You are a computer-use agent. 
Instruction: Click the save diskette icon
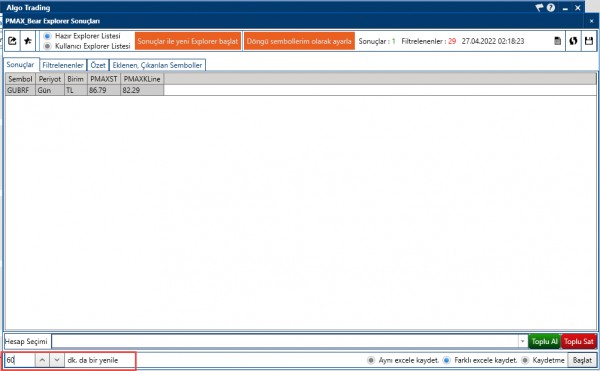point(589,41)
